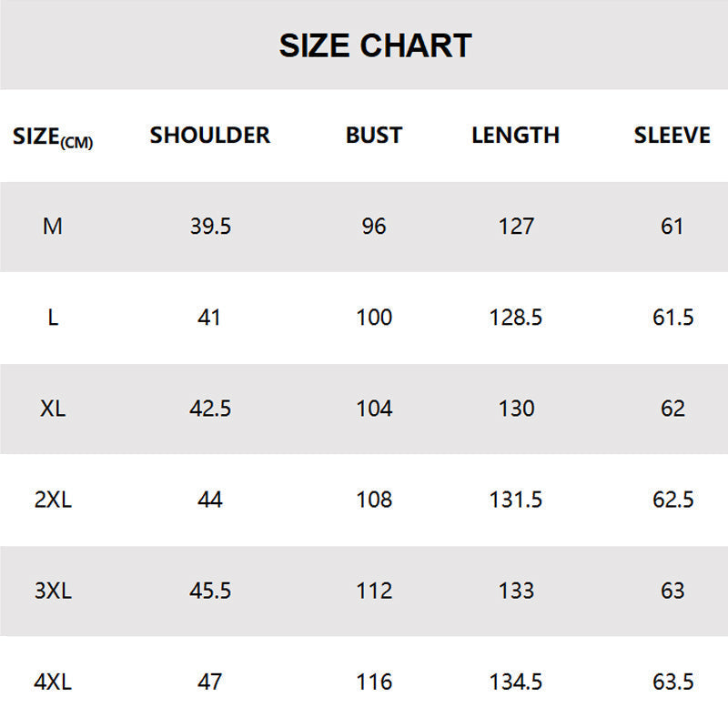This screenshot has height=728, width=728.
Task: Select the SHOULDER column header
Action: click(x=210, y=136)
